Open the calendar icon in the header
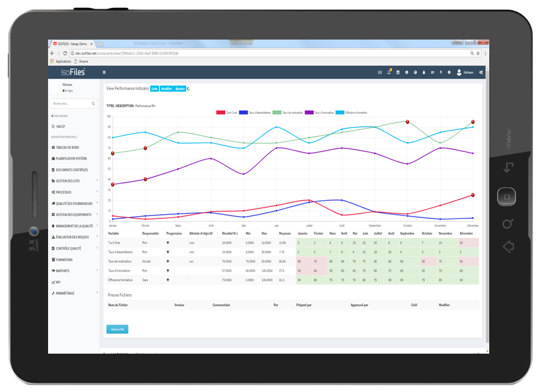 click(398, 72)
